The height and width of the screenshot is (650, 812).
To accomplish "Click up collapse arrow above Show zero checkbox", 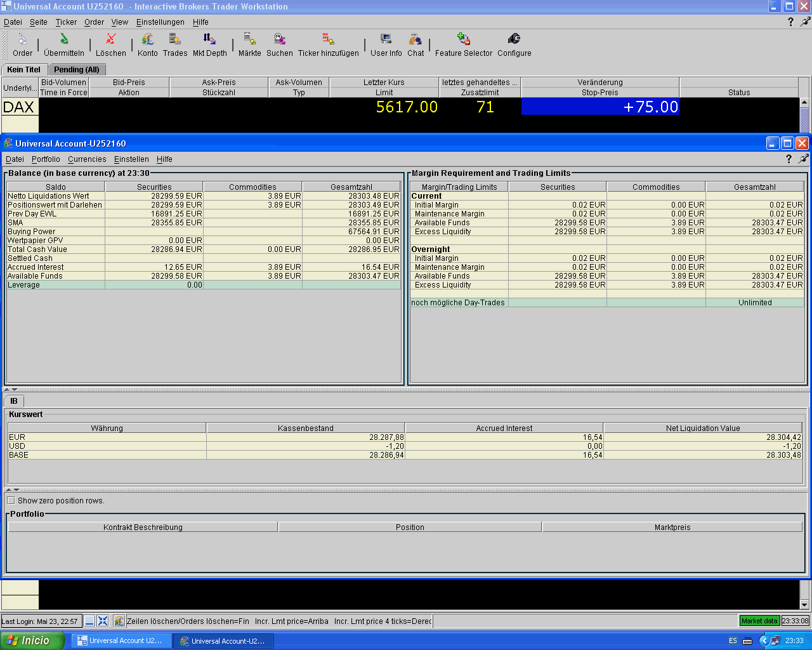I will pos(8,490).
